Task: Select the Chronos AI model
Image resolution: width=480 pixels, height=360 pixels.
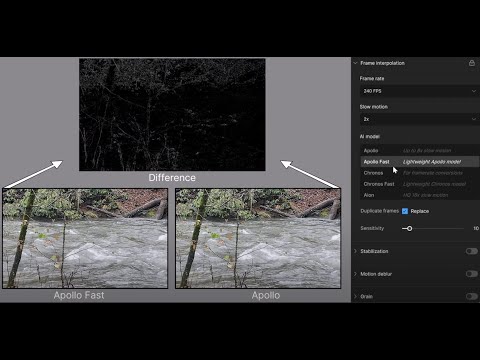Action: 419,173
